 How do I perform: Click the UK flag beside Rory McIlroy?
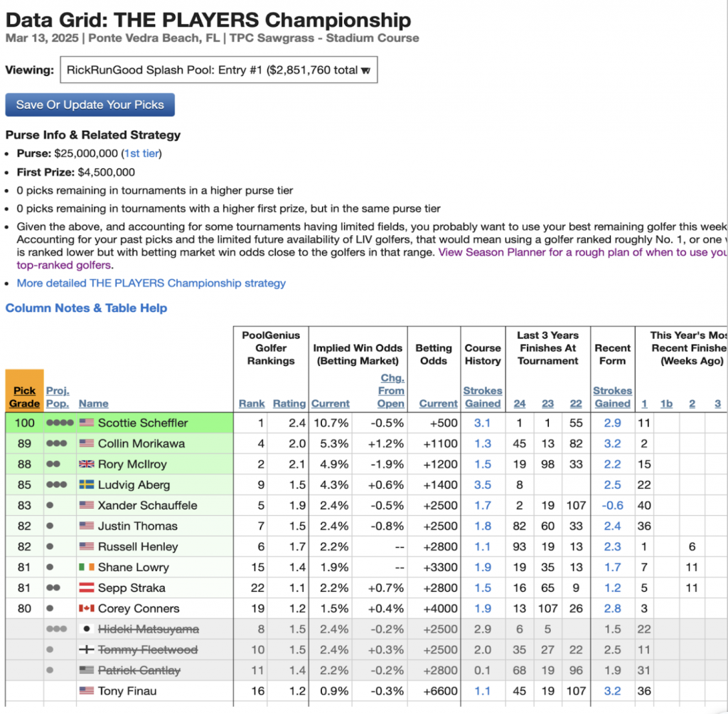(86, 465)
